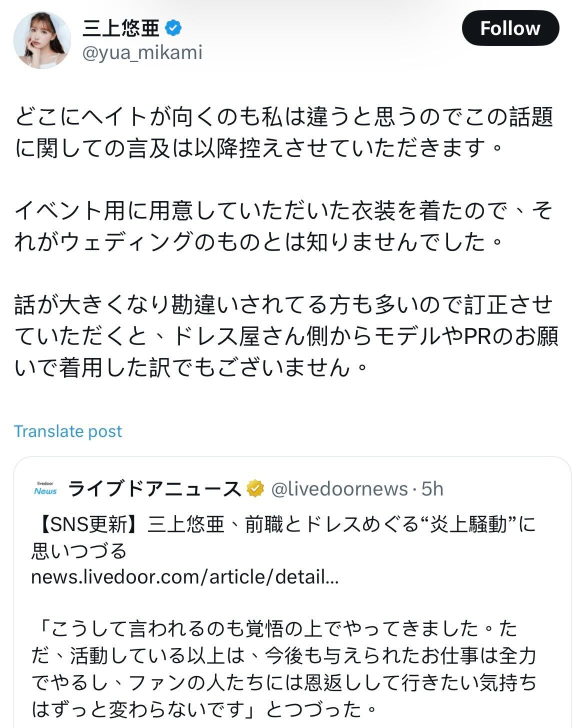Open the ライブドアニュース account name

click(154, 488)
